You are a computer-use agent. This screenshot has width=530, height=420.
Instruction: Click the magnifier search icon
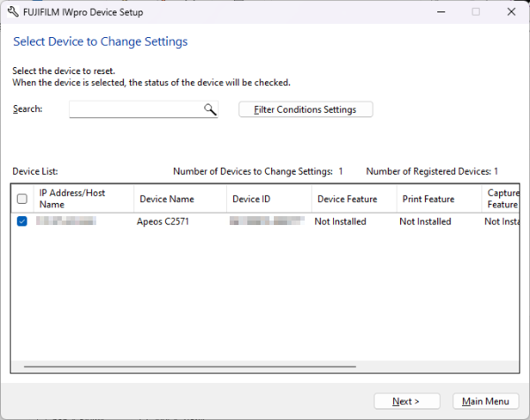210,109
